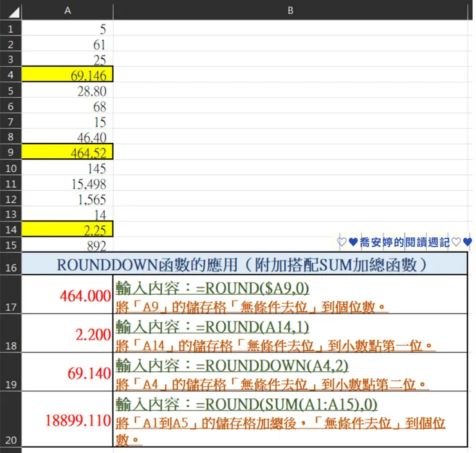The height and width of the screenshot is (453, 476).
Task: Select row 20 header
Action: [11, 419]
